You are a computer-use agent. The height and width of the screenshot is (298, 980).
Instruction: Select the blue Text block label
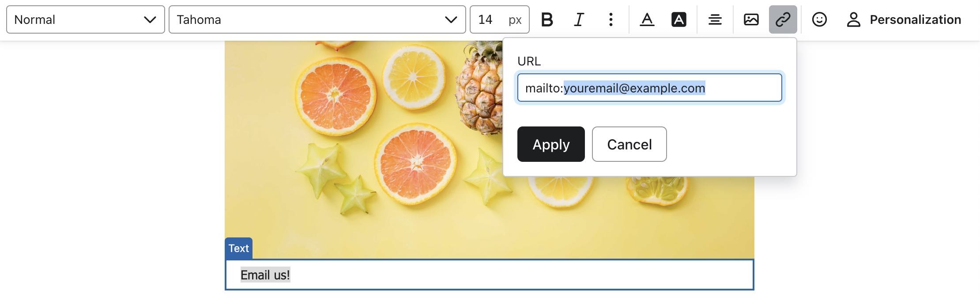(238, 248)
